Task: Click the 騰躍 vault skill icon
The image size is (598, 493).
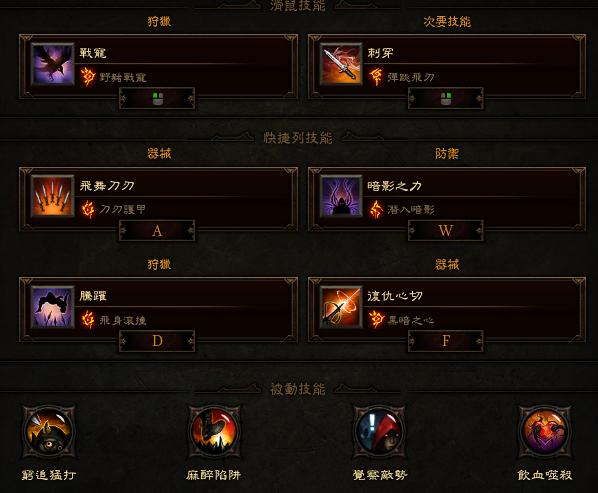Action: [53, 307]
